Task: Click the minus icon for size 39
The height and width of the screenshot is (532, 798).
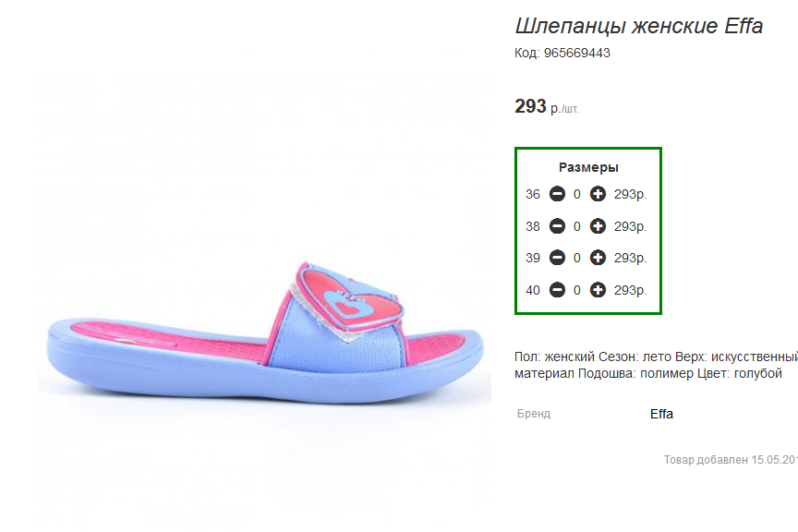Action: (557, 258)
